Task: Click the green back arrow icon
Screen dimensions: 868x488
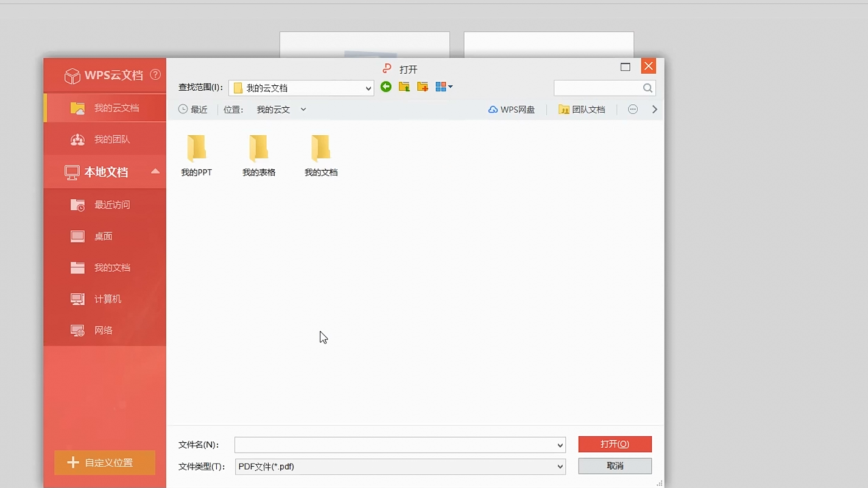Action: (386, 87)
